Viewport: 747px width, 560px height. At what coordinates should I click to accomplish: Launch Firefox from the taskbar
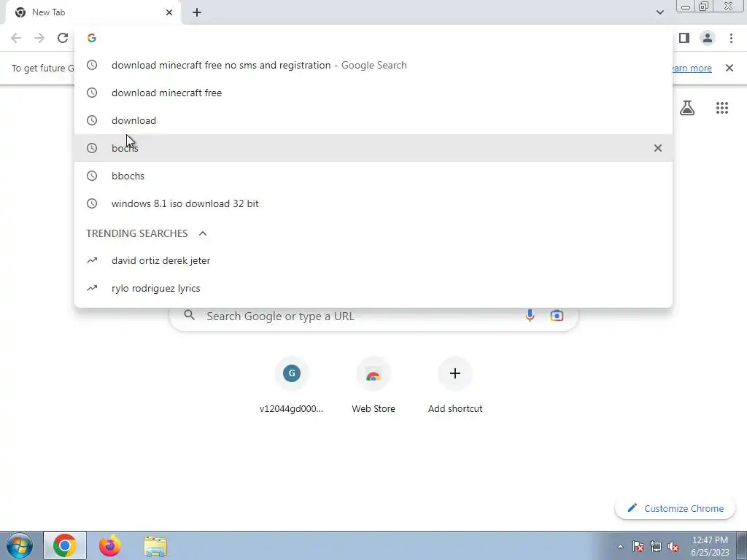110,545
